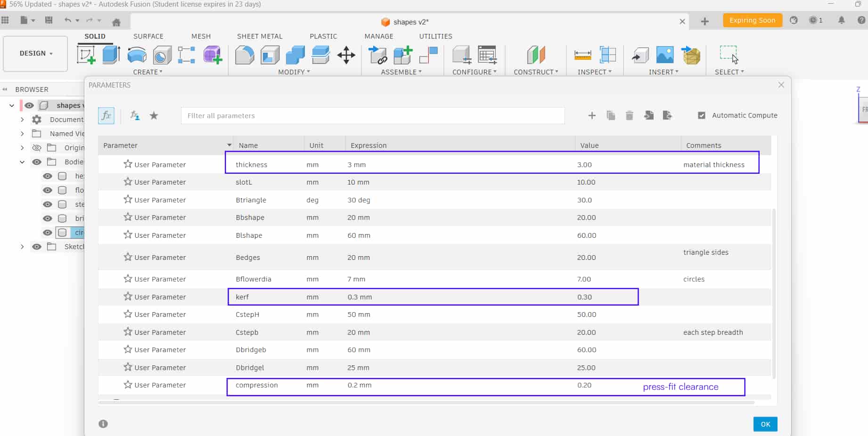This screenshot has width=868, height=436.
Task: Show favorite parameters with the star filter
Action: pyautogui.click(x=154, y=115)
